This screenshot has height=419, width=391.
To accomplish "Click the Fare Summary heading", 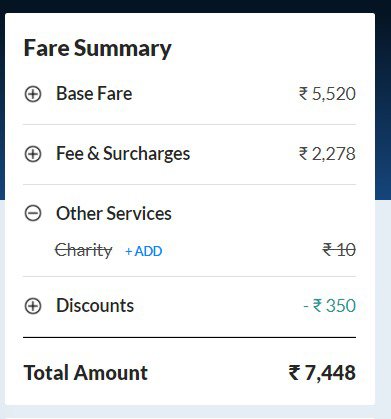I will (98, 49).
